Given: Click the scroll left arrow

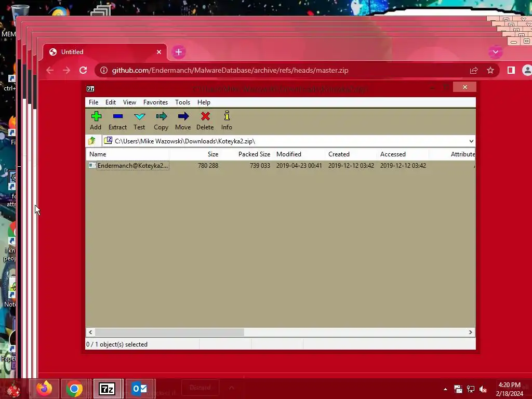Looking at the screenshot, I should click(90, 332).
